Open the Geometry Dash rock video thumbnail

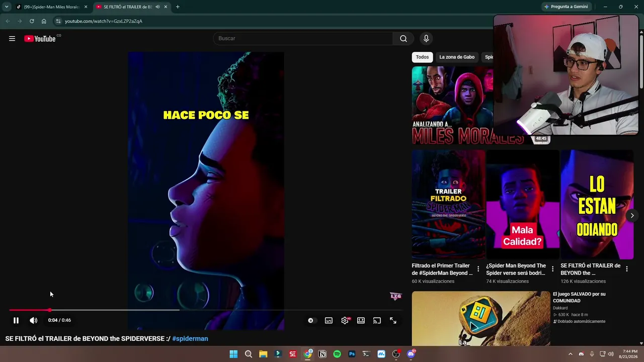(481, 318)
